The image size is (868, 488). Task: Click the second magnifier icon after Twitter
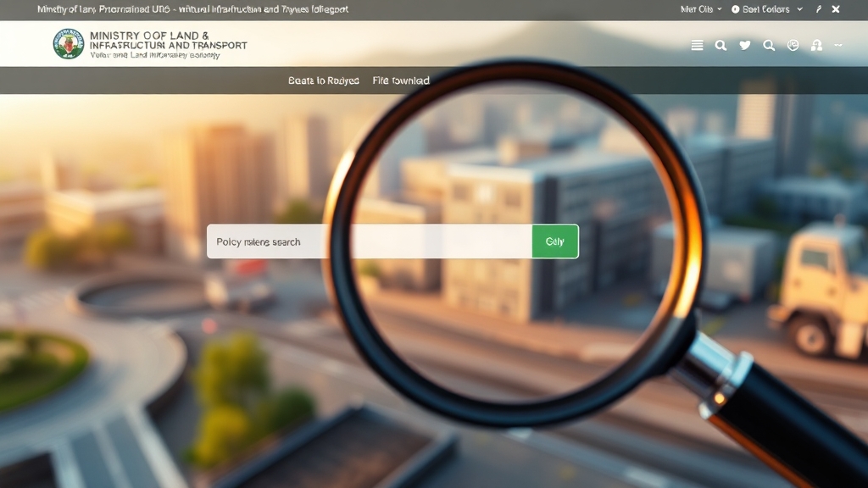tap(769, 46)
